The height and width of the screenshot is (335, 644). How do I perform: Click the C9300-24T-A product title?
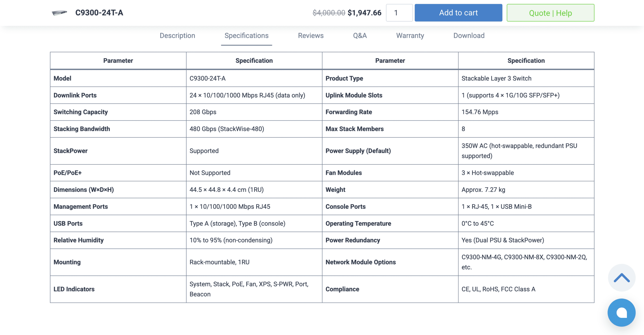click(99, 13)
